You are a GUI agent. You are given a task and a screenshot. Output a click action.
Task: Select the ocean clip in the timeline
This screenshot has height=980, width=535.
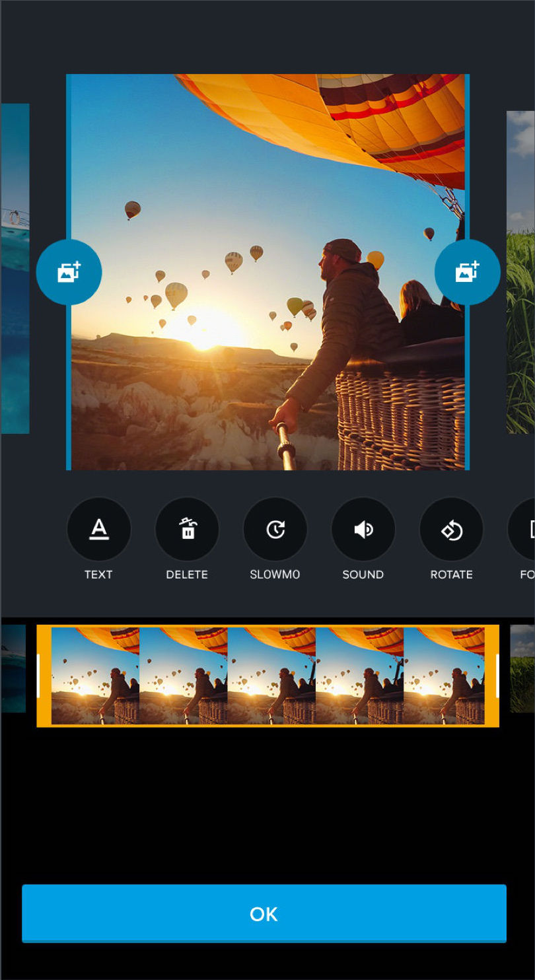click(13, 668)
